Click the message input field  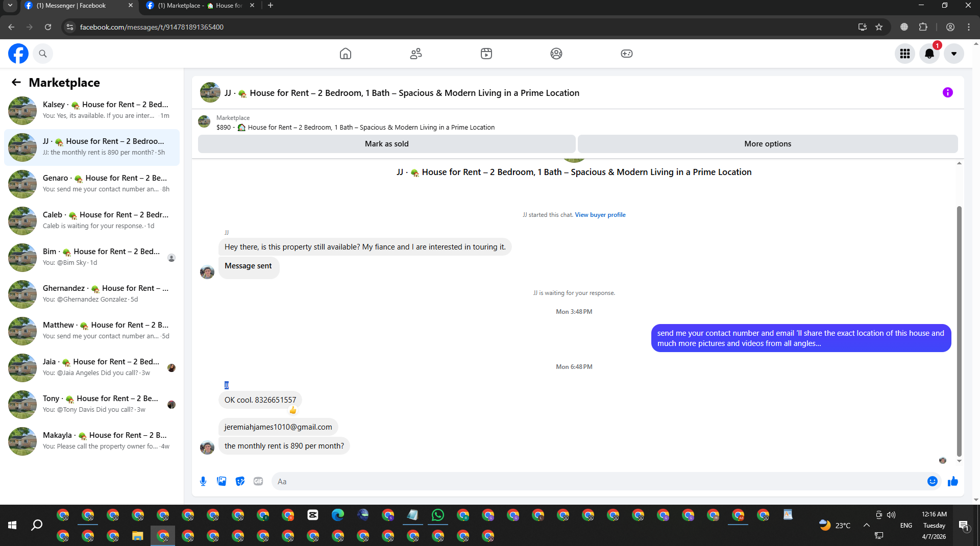(597, 481)
